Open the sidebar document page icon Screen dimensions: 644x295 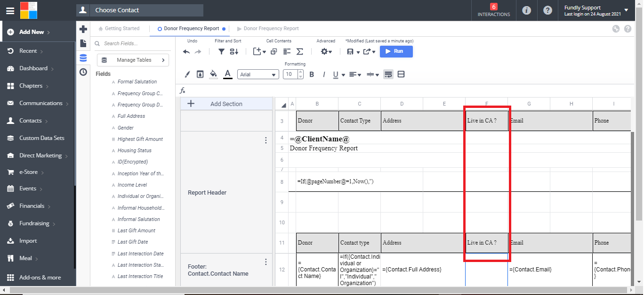[83, 43]
